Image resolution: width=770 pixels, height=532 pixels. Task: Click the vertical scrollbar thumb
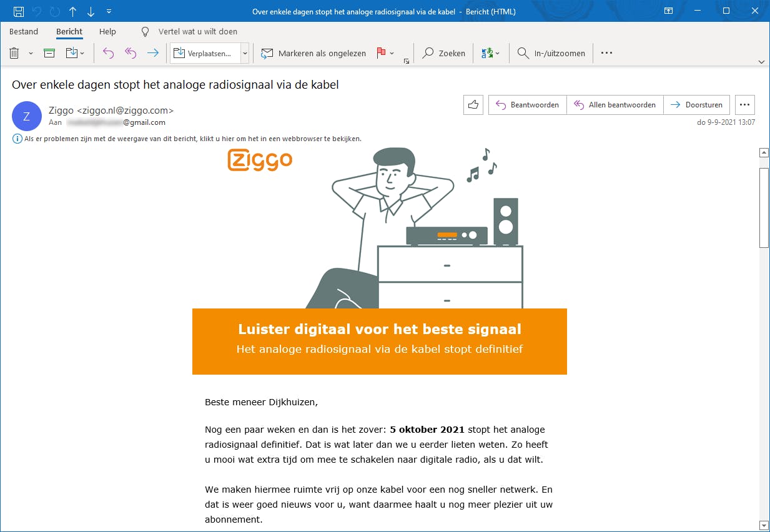click(763, 207)
